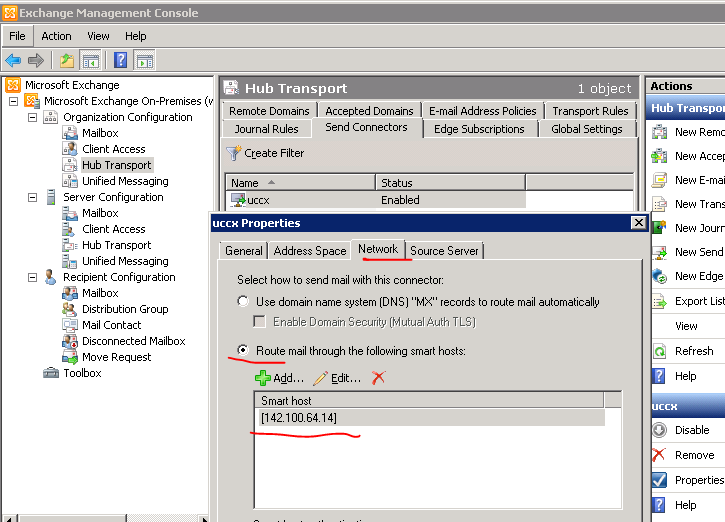Viewport: 725px width, 522px height.
Task: Open the Address Space tab in uccx Properties
Action: tap(310, 251)
